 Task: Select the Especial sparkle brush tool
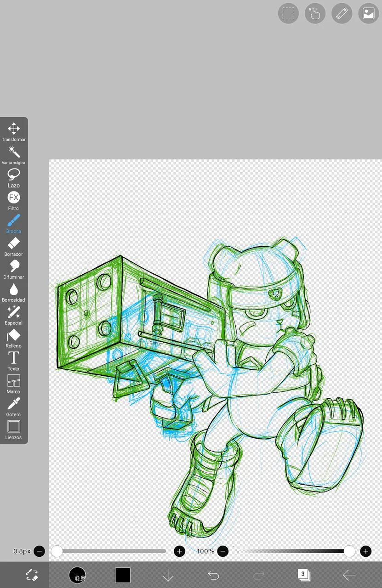(14, 315)
